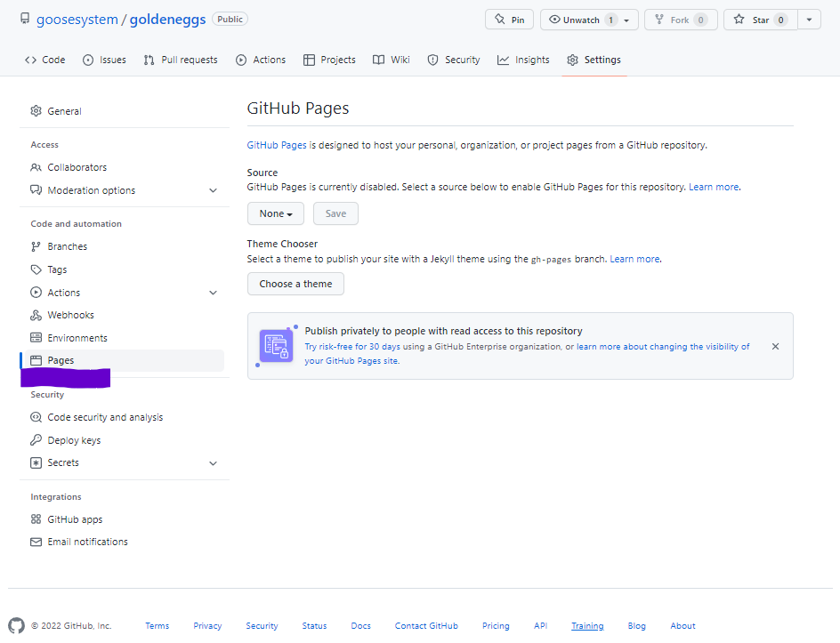Click the Webhooks icon in sidebar
Viewport: 840px width, 643px height.
[x=36, y=316]
